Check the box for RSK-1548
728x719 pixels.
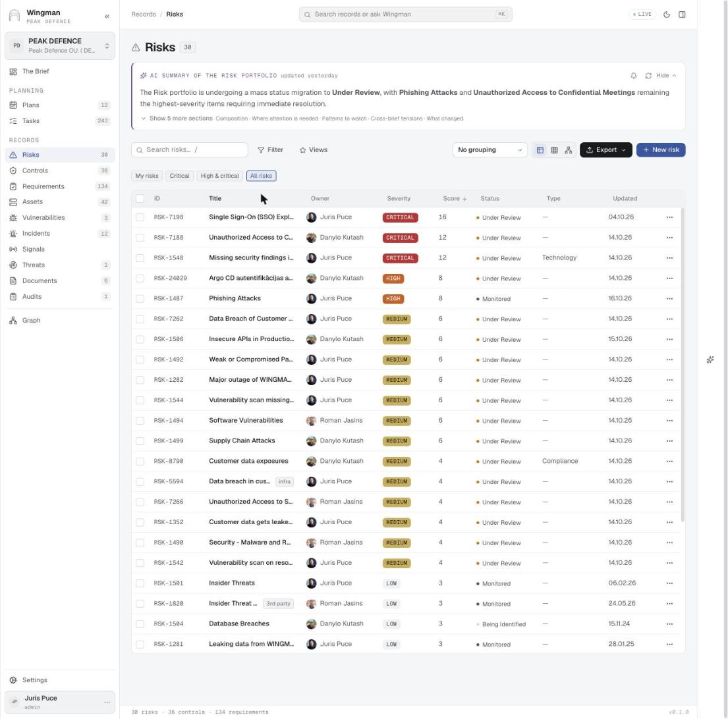tap(140, 258)
